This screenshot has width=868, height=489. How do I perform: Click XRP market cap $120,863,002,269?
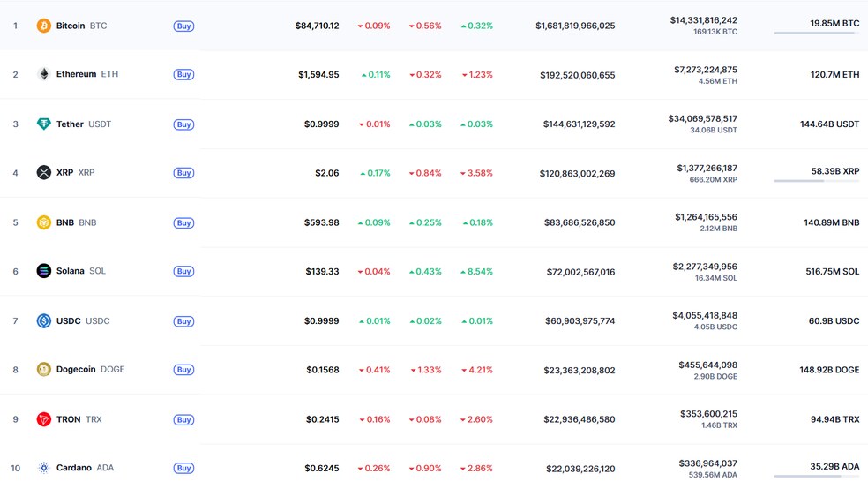point(578,173)
